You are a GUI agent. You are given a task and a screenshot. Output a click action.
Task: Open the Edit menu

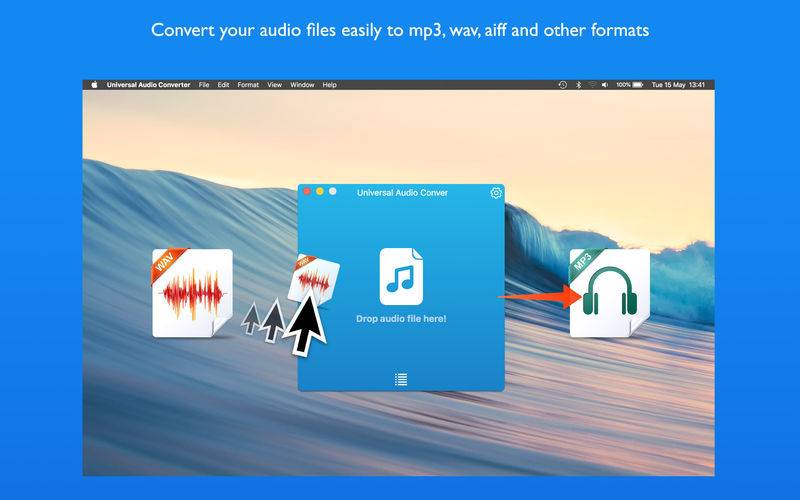(x=223, y=85)
